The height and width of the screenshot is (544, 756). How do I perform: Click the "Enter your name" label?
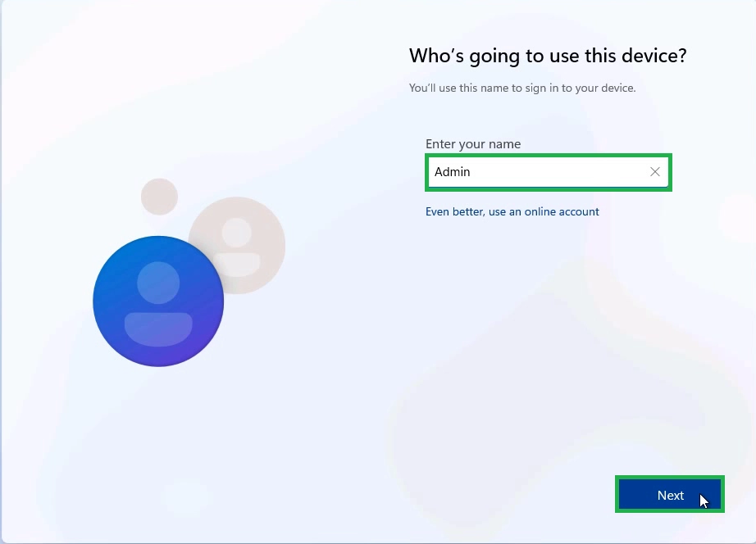pos(472,144)
